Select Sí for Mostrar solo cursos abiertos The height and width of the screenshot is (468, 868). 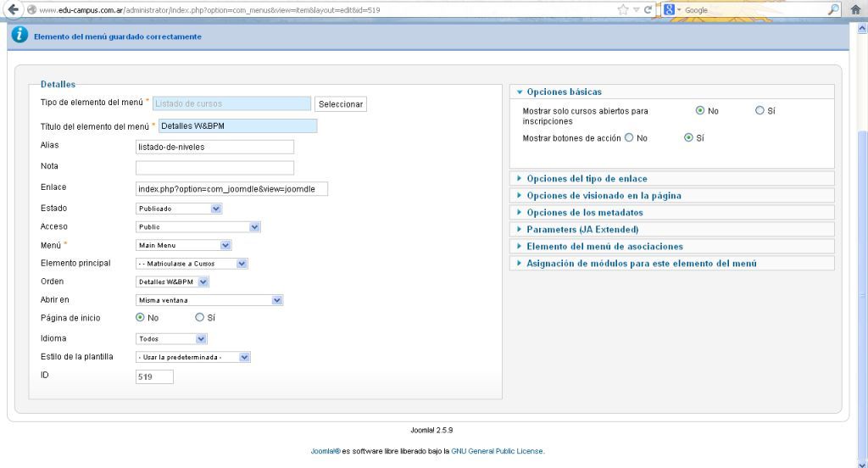(x=759, y=110)
